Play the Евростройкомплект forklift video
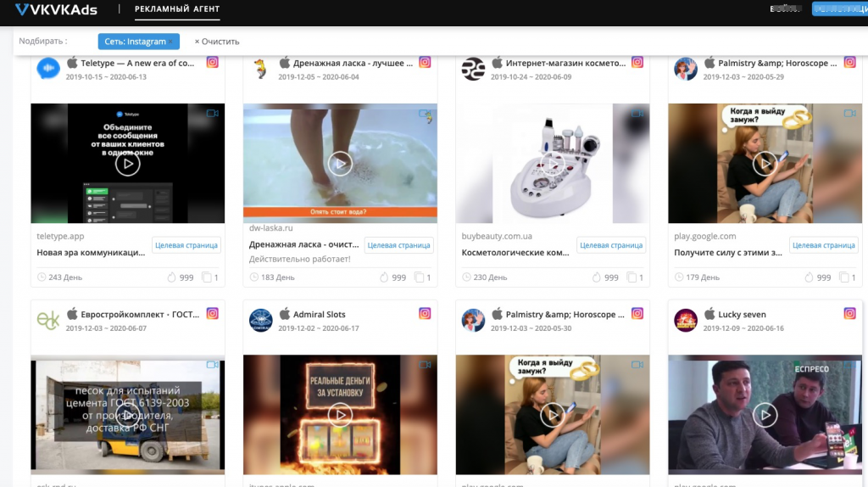Image resolution: width=868 pixels, height=487 pixels. (127, 415)
